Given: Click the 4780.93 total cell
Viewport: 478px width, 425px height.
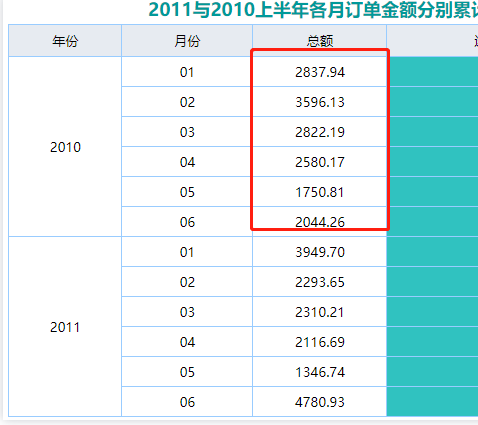Looking at the screenshot, I should click(x=319, y=402).
